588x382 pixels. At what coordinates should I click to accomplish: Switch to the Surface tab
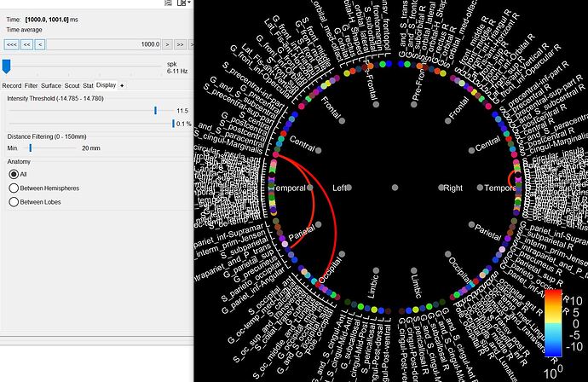pyautogui.click(x=51, y=85)
